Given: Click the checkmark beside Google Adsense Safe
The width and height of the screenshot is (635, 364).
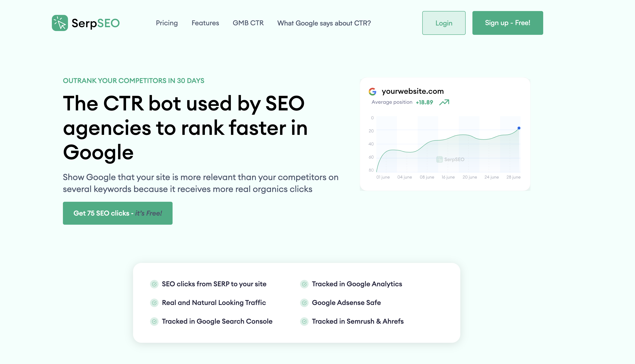Looking at the screenshot, I should [304, 303].
